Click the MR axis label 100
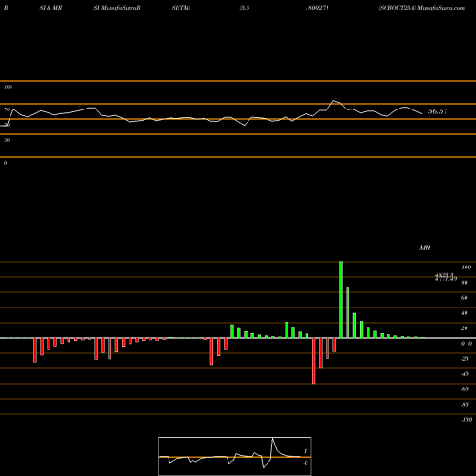 coord(466,268)
